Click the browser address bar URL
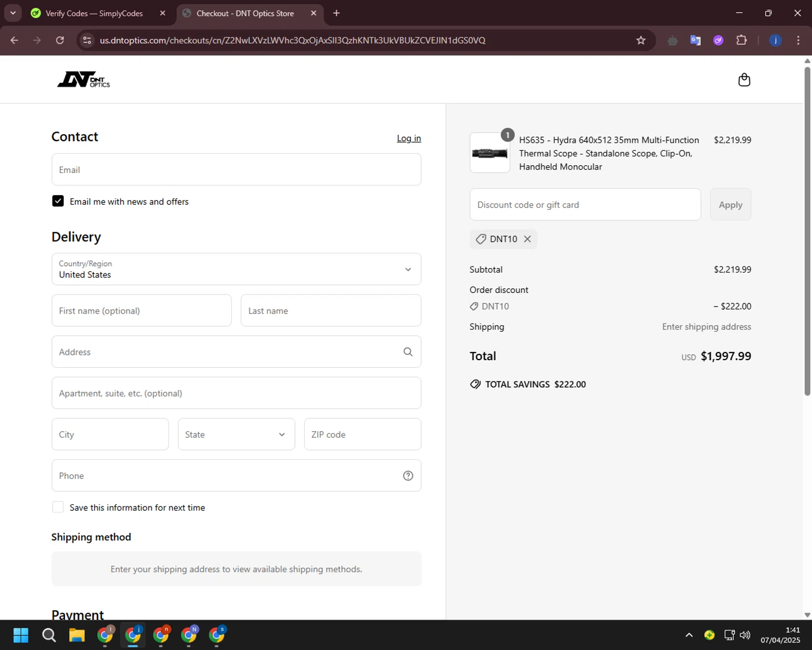Viewport: 812px width, 650px height. tap(292, 40)
